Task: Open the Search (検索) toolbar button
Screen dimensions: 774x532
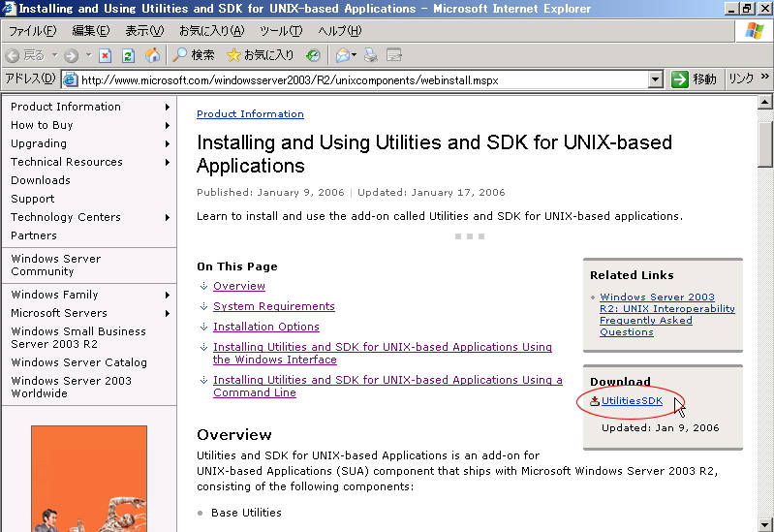Action: [194, 55]
